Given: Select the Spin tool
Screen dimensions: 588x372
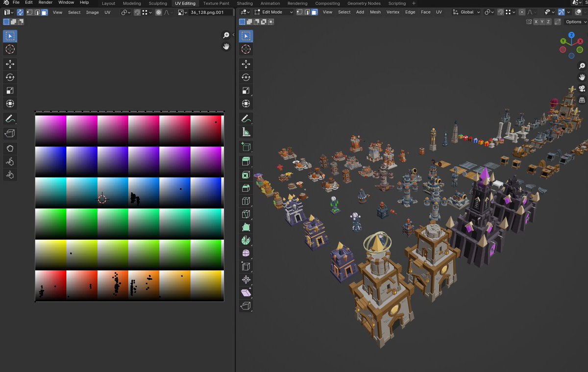Looking at the screenshot, I should pyautogui.click(x=246, y=240).
